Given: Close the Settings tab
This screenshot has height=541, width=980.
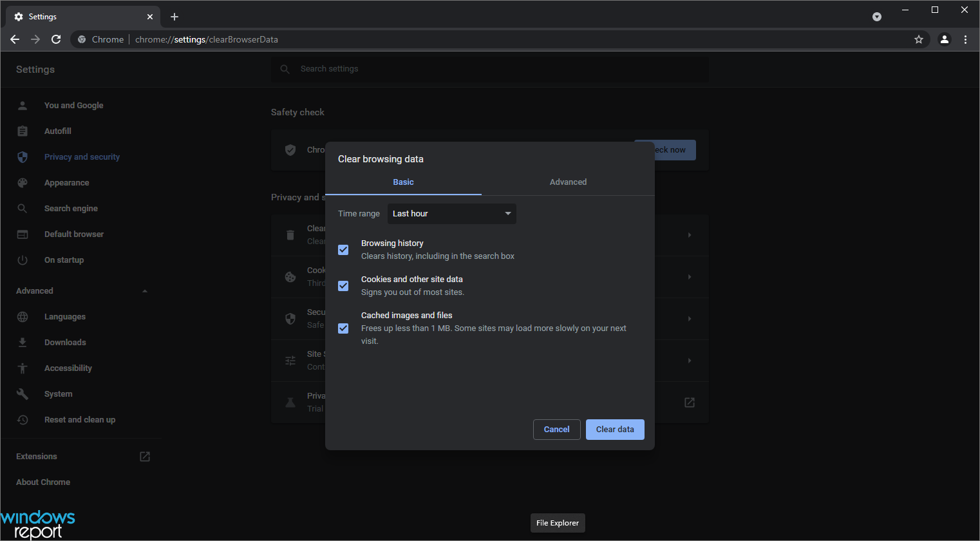Looking at the screenshot, I should point(150,17).
